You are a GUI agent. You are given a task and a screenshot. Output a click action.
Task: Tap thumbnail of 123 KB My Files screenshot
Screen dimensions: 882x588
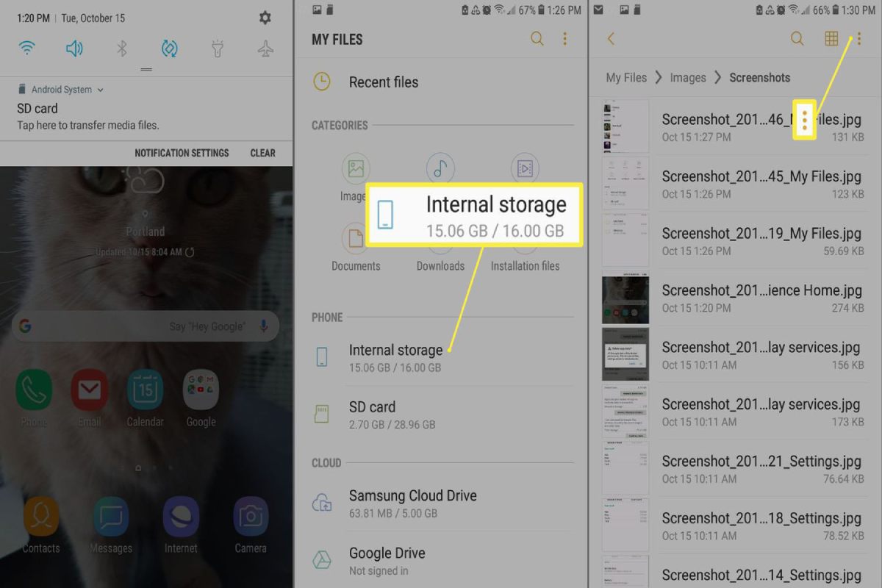click(625, 184)
